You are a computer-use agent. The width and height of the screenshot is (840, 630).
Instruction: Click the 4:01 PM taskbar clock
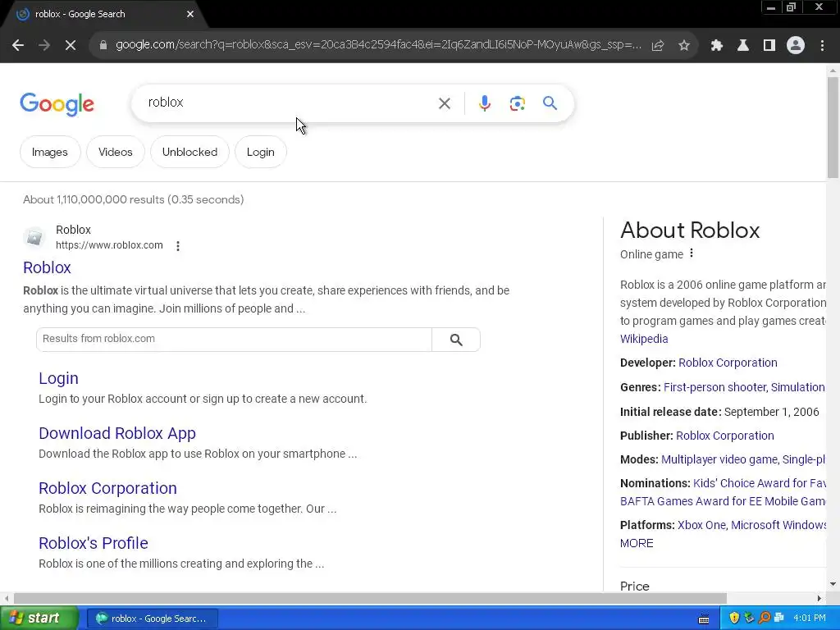[810, 619]
